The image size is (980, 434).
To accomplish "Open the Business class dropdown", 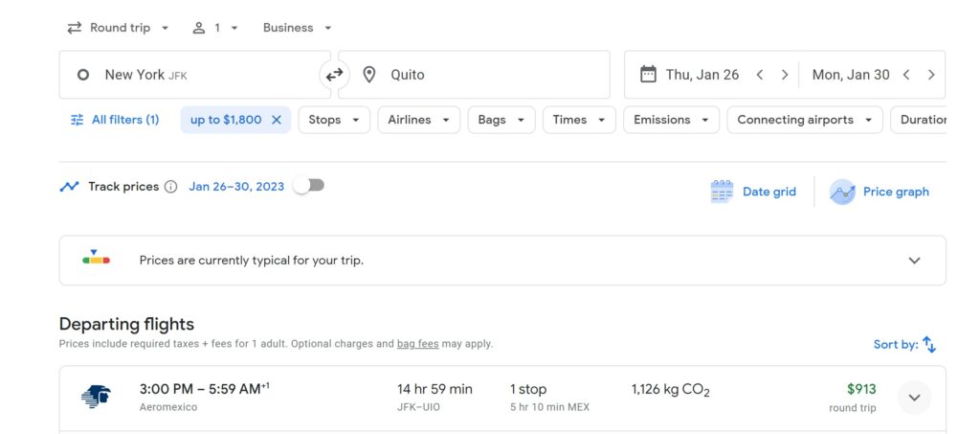I will (298, 28).
